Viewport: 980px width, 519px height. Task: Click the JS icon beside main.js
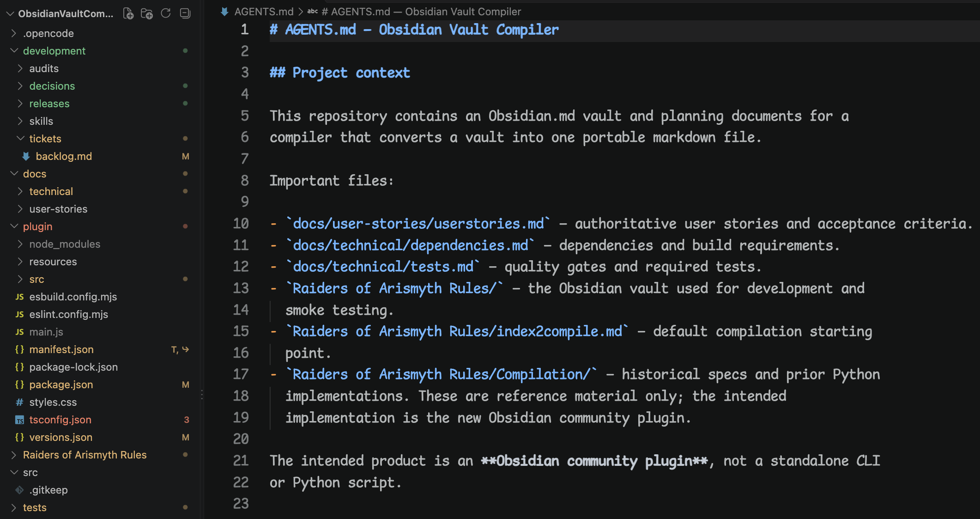click(x=19, y=332)
